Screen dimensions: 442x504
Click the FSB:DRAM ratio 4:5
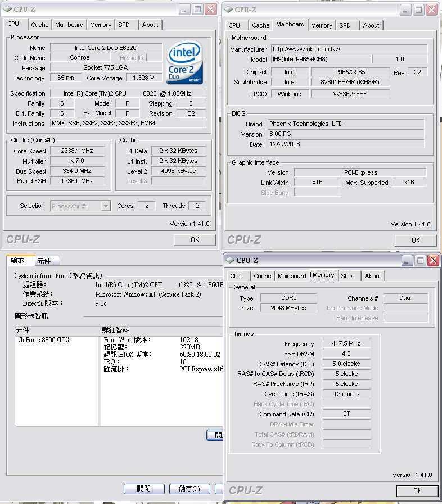pos(346,353)
